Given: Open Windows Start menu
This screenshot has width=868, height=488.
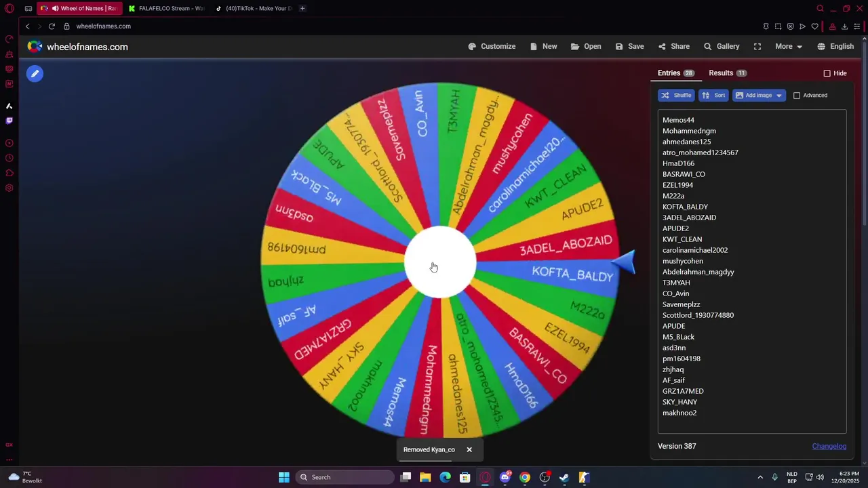Looking at the screenshot, I should point(284,477).
